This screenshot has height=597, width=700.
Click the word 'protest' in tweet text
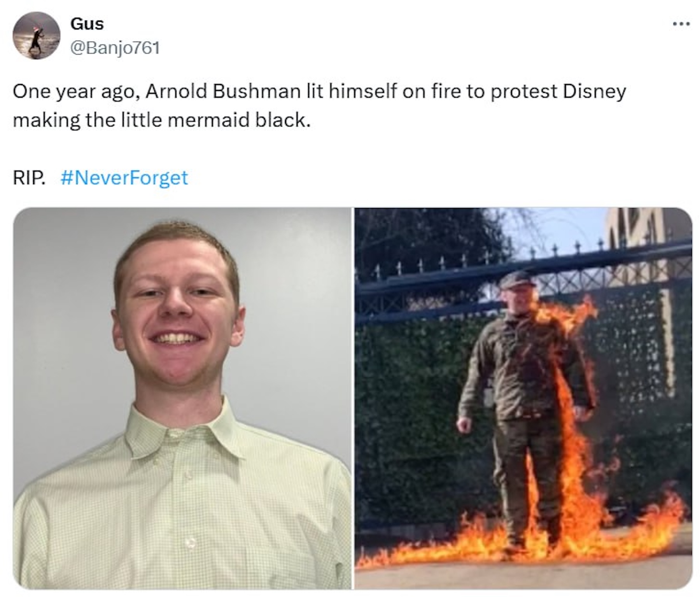(524, 93)
